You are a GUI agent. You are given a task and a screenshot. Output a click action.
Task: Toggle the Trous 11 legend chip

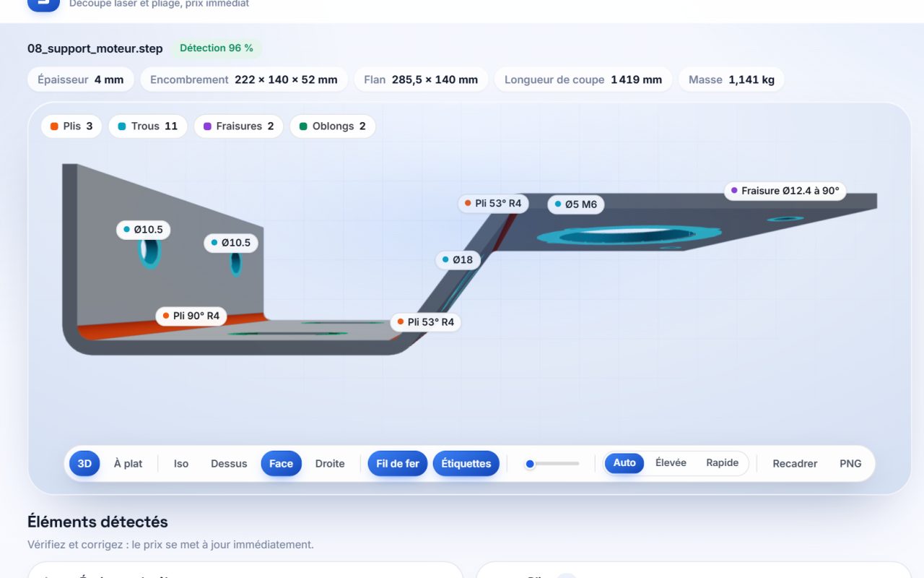pos(148,126)
